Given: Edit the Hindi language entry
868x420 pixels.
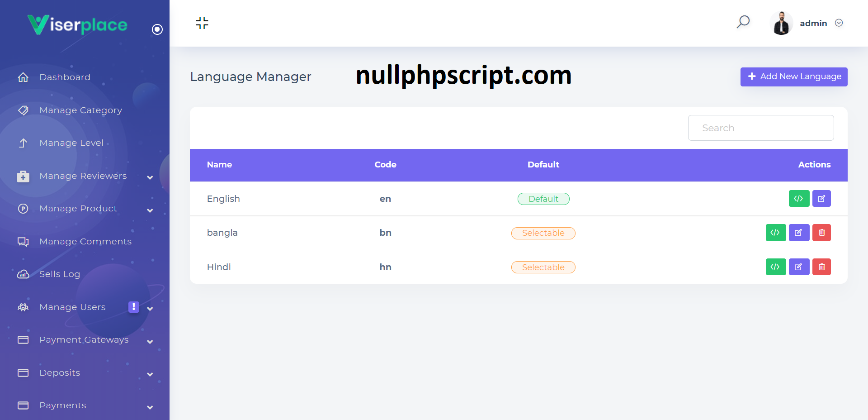Looking at the screenshot, I should pyautogui.click(x=799, y=267).
